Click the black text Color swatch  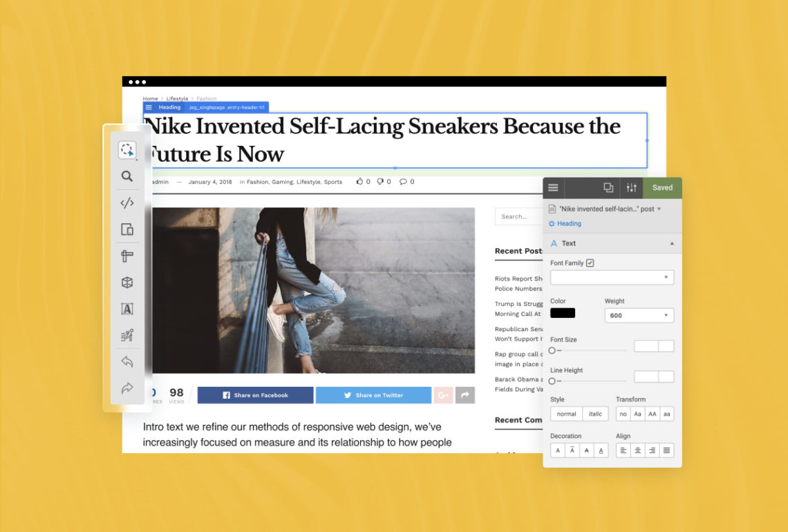click(x=562, y=312)
